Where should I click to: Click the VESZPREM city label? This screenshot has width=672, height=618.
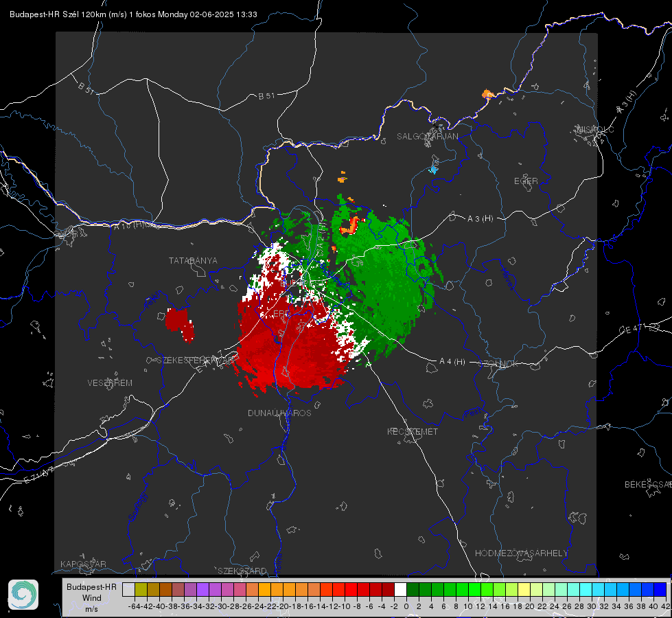pos(110,383)
